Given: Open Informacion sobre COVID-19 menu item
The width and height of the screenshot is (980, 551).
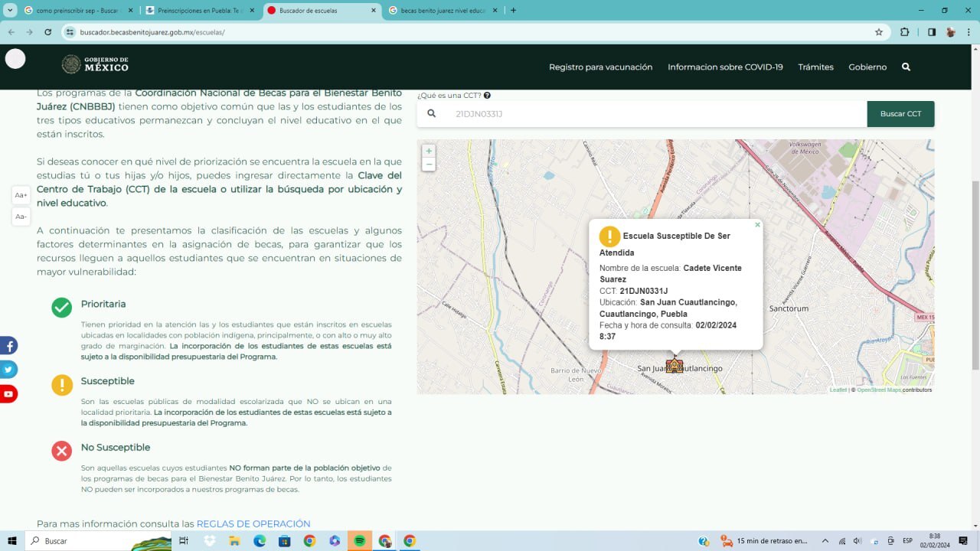Looking at the screenshot, I should pyautogui.click(x=725, y=67).
